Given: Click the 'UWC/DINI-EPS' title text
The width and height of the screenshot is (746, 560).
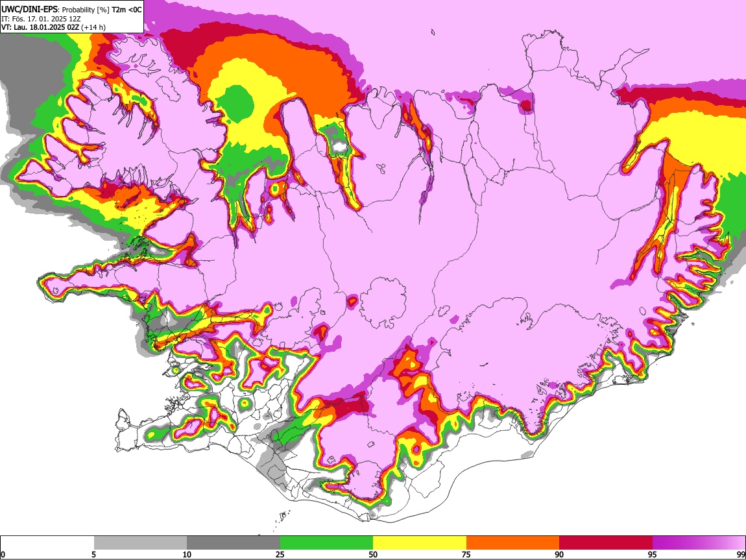Looking at the screenshot, I should (29, 10).
